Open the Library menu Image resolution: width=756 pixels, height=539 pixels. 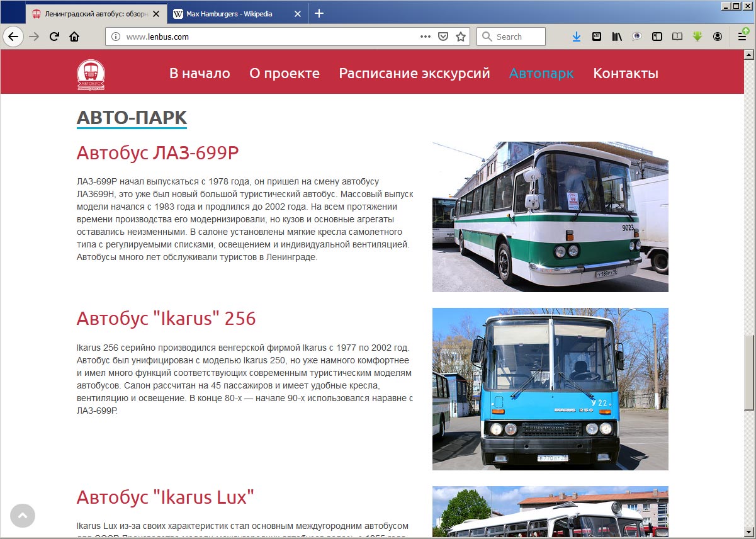coord(617,37)
